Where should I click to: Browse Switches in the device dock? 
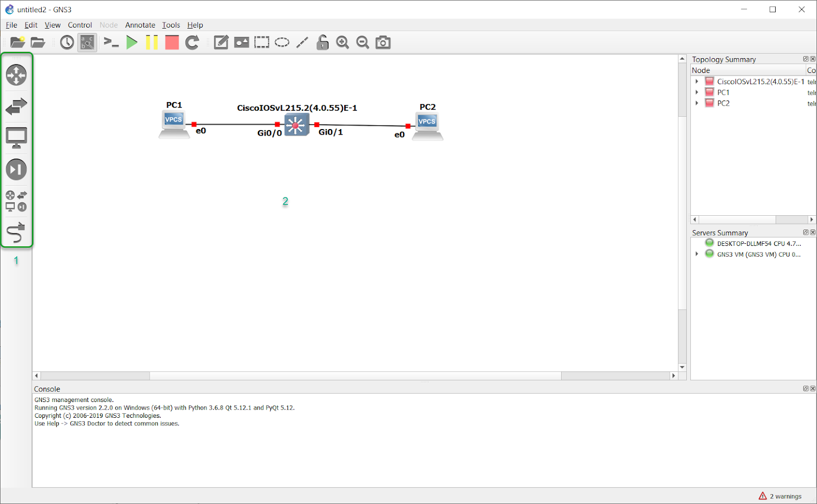coord(16,106)
